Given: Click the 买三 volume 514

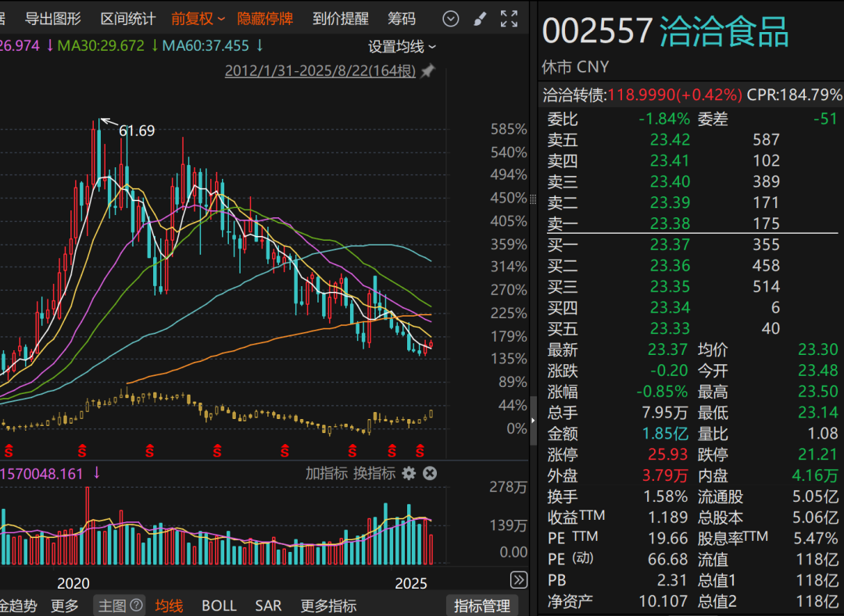Looking at the screenshot, I should tap(766, 286).
